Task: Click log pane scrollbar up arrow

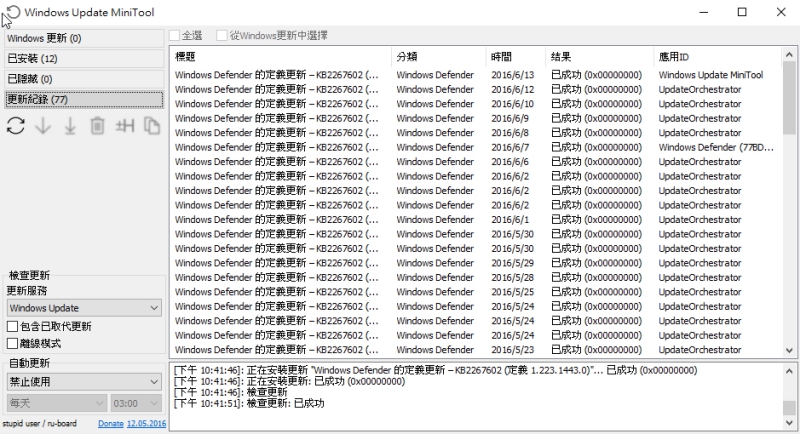Action: 789,371
